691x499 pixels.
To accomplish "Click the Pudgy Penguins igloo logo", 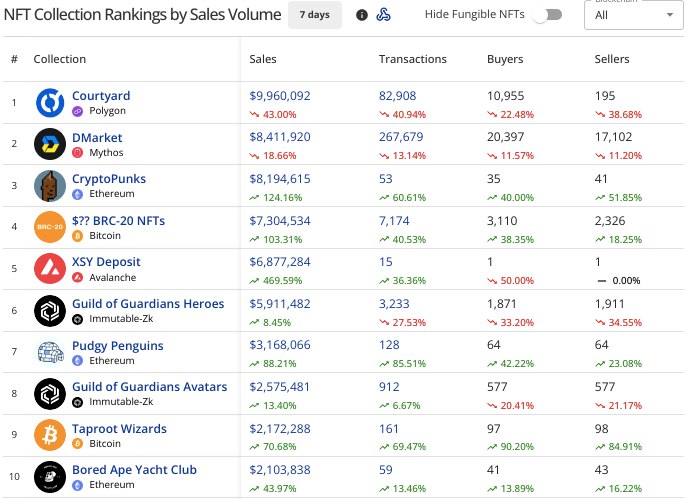I will tap(50, 352).
